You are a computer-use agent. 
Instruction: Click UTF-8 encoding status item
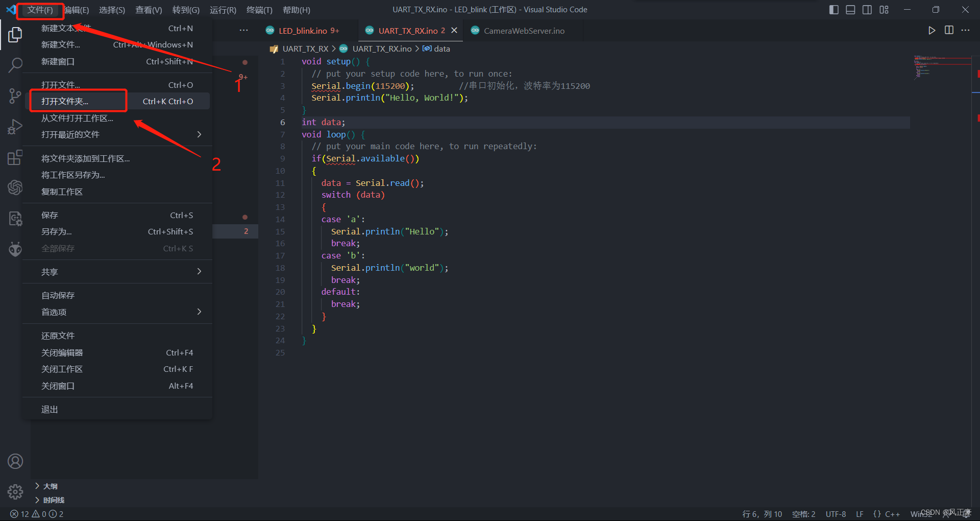tap(836, 514)
